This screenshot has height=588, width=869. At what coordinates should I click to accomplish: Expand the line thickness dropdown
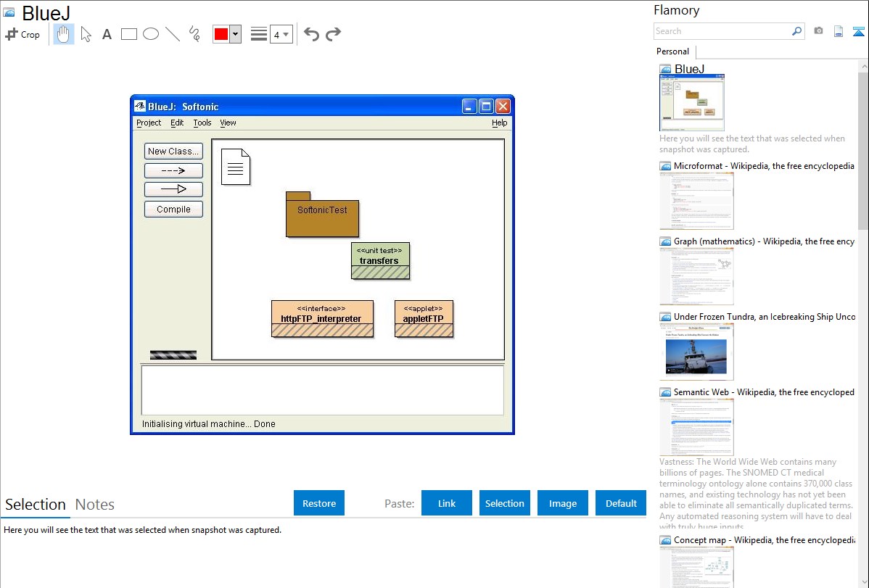(281, 34)
